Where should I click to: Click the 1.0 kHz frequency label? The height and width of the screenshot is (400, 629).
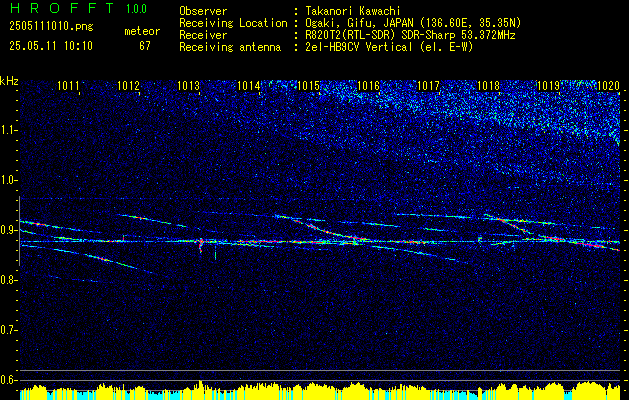point(8,181)
